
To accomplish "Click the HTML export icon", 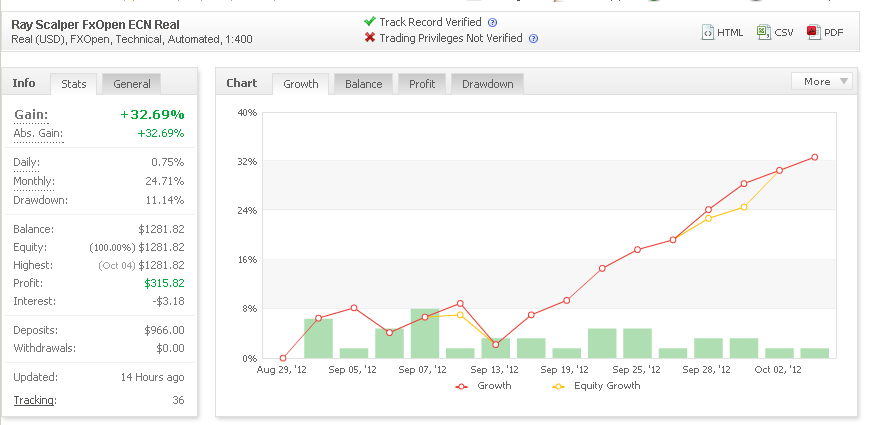I will (x=708, y=32).
